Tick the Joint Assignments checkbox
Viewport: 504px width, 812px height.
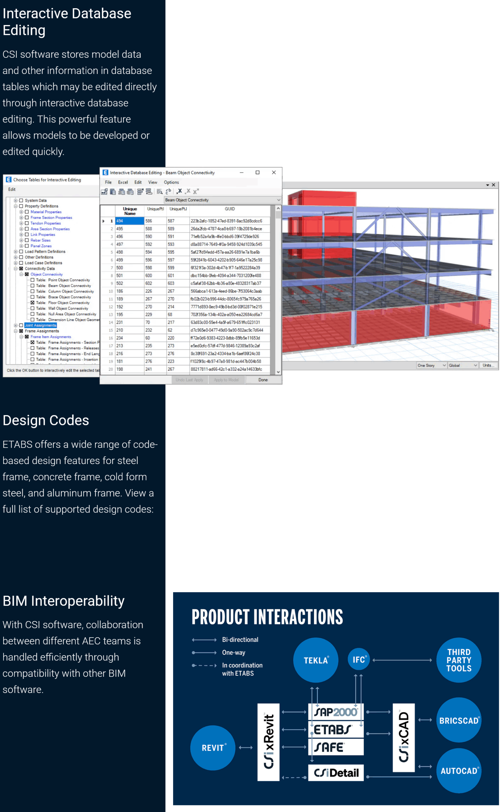point(21,325)
